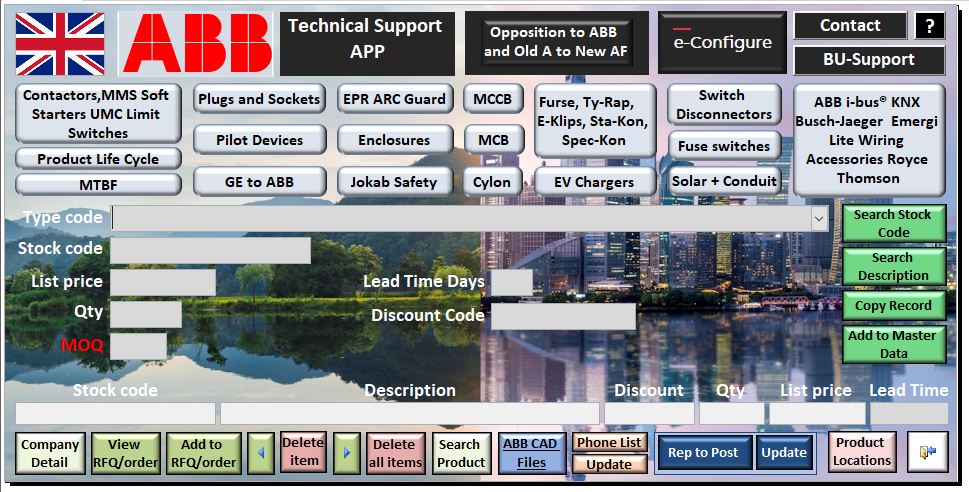Click Delete item button

click(x=303, y=452)
